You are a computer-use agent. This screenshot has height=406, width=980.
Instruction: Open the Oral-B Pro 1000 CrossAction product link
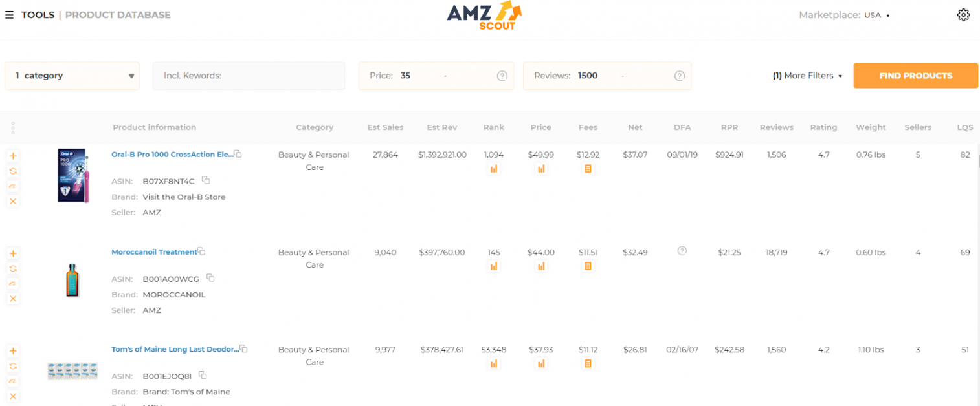pos(172,155)
